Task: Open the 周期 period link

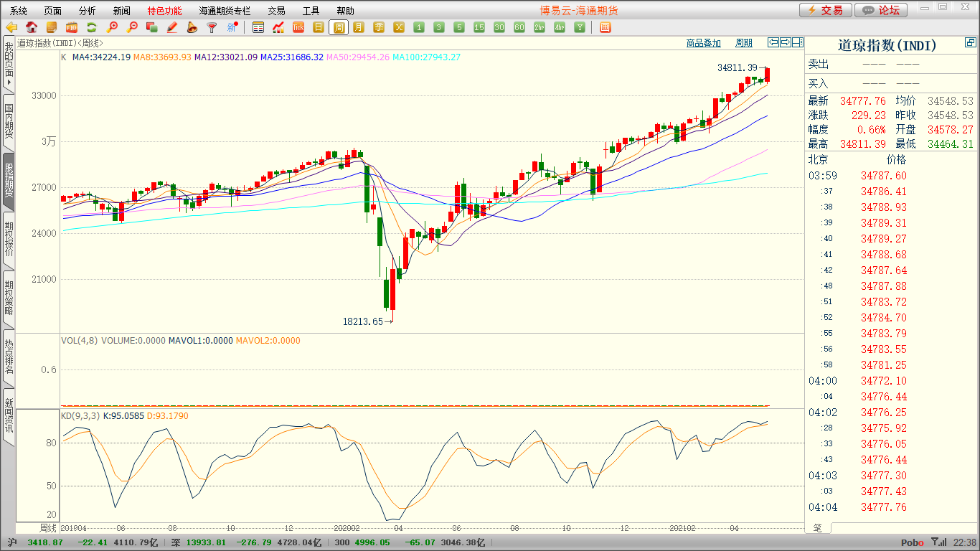Action: (744, 44)
